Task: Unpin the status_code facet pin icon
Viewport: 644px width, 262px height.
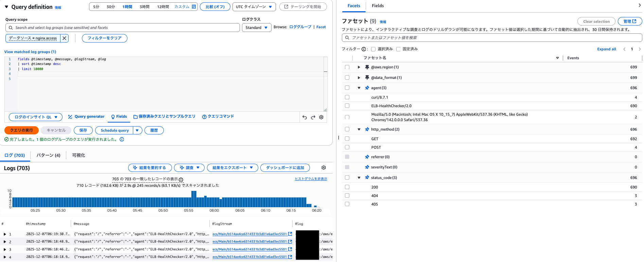Action: pos(367,178)
